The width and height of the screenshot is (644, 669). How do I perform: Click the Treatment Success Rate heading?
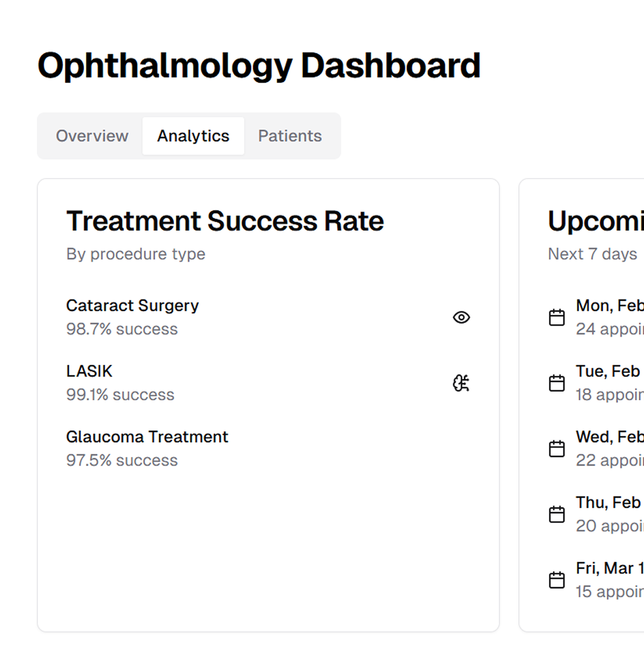coord(225,221)
